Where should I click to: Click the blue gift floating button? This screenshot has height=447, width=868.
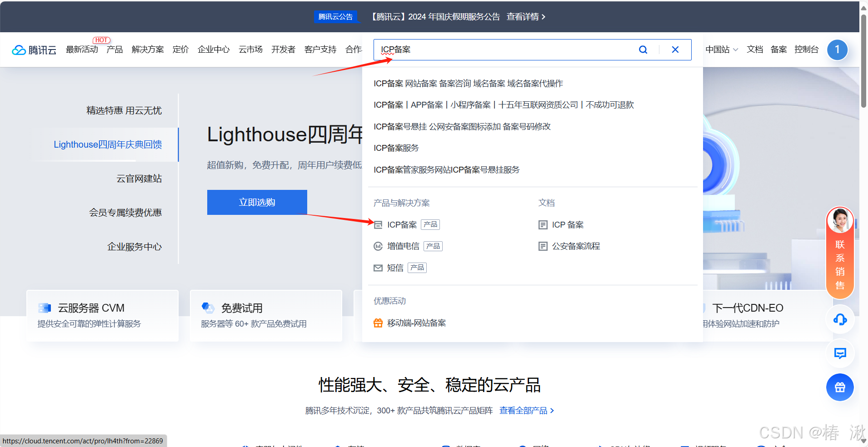click(840, 387)
